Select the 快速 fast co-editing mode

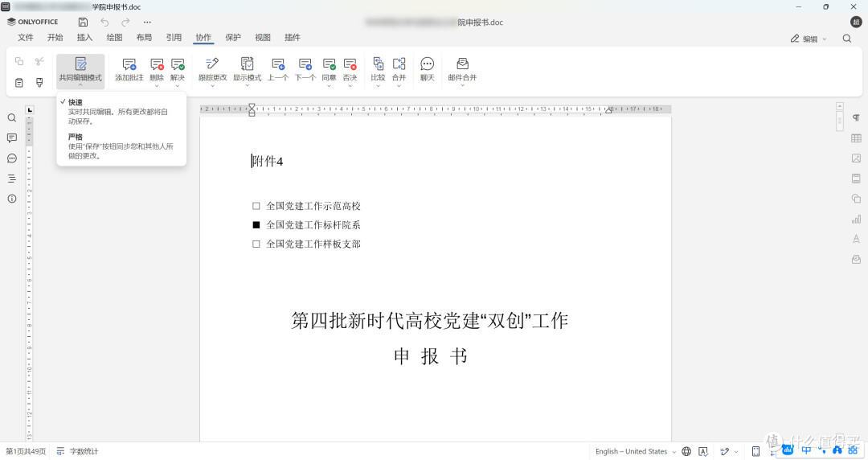(x=121, y=111)
